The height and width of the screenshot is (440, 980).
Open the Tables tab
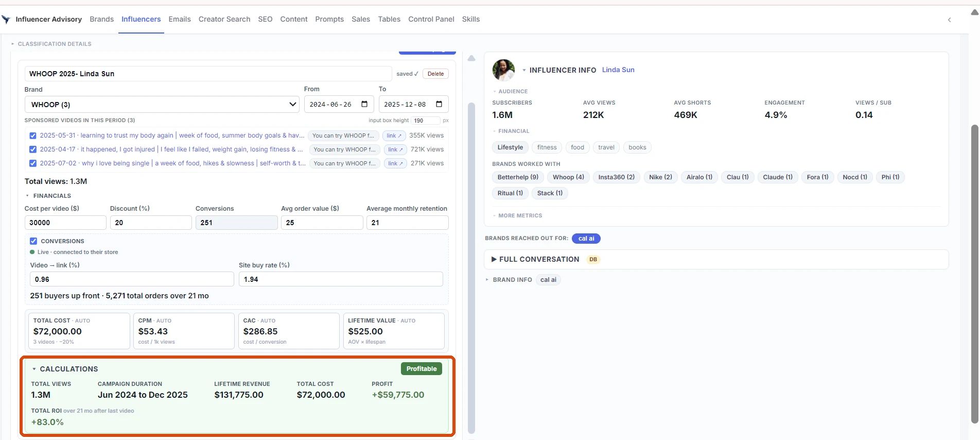pyautogui.click(x=389, y=19)
